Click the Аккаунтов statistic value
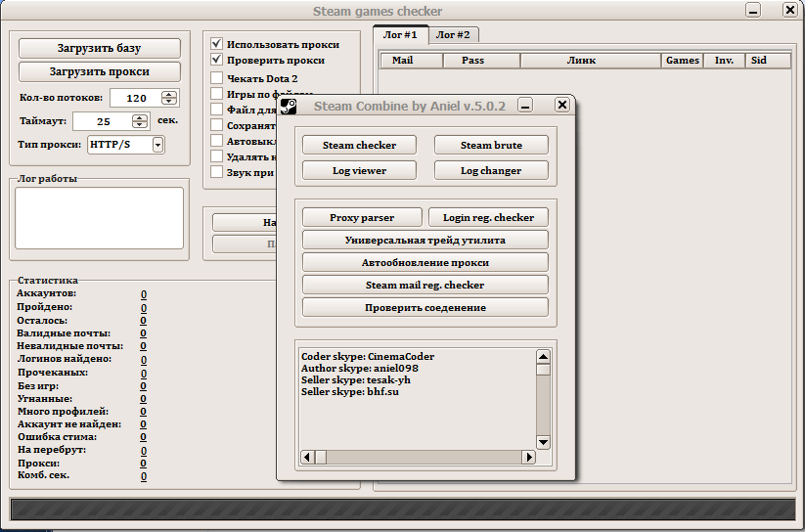 point(144,294)
